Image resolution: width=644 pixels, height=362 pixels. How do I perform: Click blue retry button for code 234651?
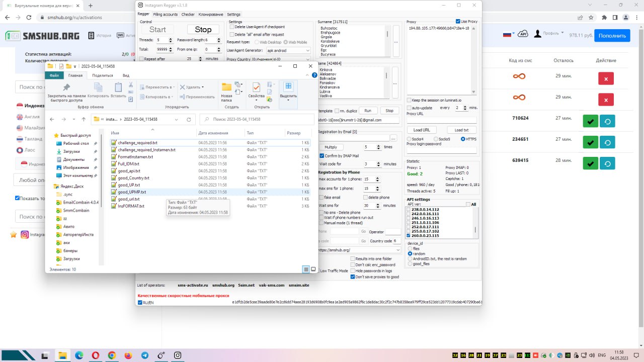[607, 142]
